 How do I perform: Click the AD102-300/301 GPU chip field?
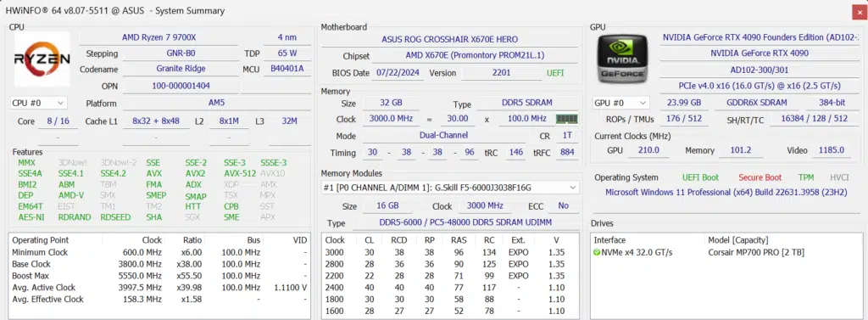(x=759, y=70)
